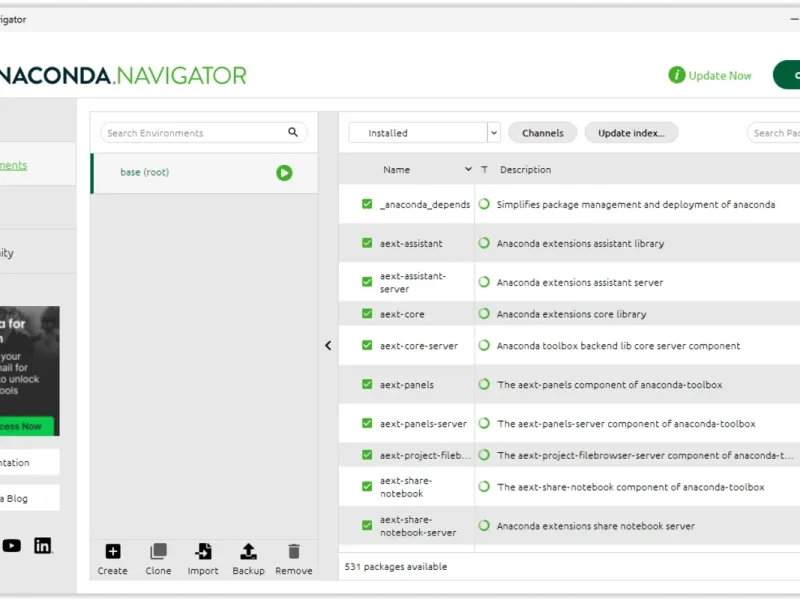Click status circle for aext-panels-server row
This screenshot has height=600, width=800.
(x=484, y=423)
